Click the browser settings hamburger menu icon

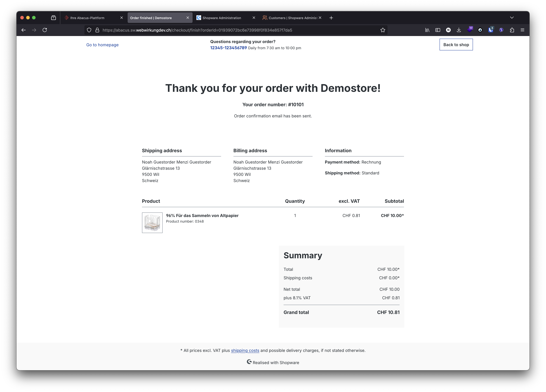tap(523, 30)
